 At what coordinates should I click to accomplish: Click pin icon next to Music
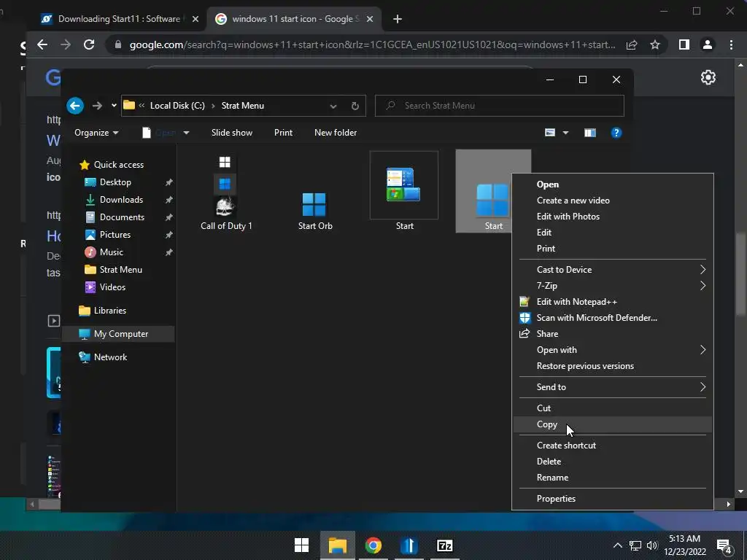pyautogui.click(x=169, y=252)
